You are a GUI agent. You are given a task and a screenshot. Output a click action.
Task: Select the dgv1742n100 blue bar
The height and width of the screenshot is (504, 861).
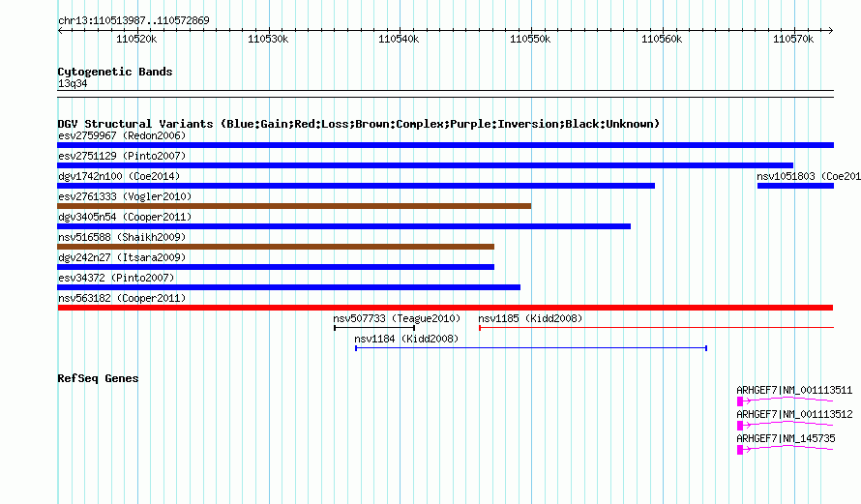point(356,186)
